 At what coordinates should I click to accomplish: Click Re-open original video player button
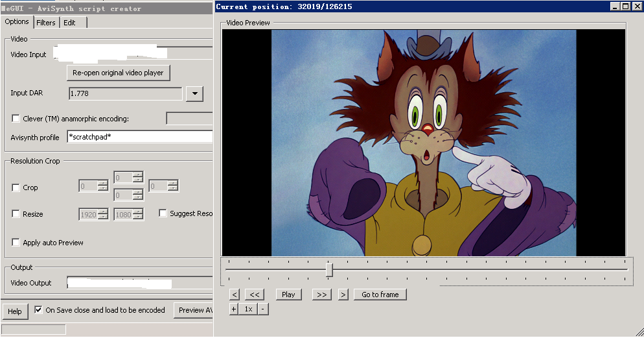coord(119,73)
